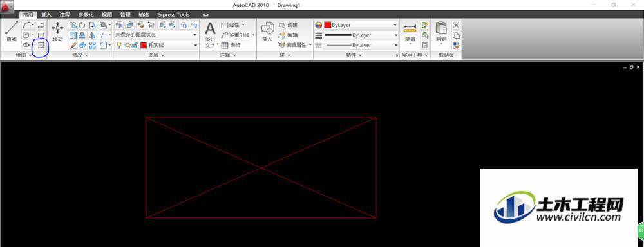Switch to the Home (常用) tab
644x247 pixels.
pos(28,14)
